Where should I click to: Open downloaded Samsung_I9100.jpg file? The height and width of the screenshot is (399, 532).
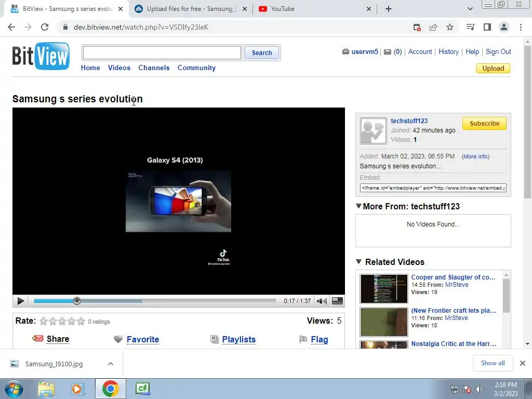[x=54, y=364]
